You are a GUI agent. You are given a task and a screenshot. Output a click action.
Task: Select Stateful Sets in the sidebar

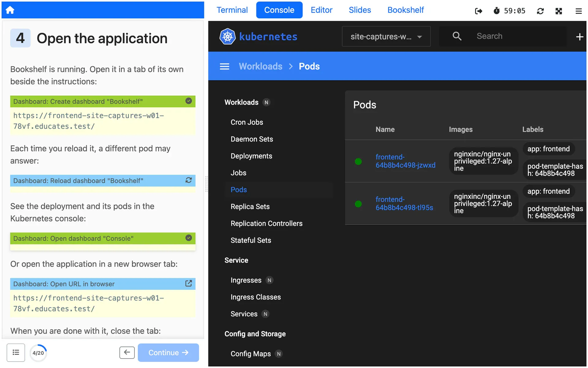click(x=251, y=240)
